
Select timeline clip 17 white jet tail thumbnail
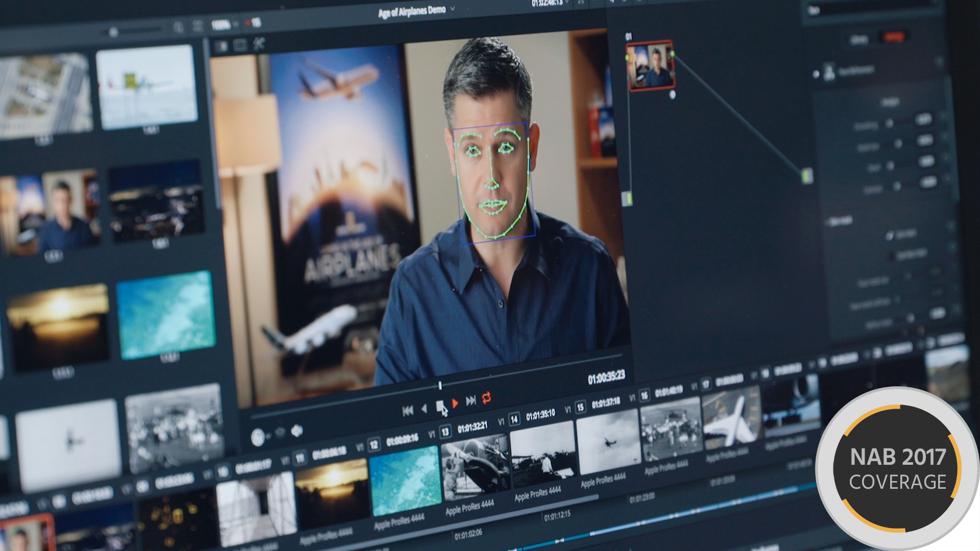click(x=731, y=418)
